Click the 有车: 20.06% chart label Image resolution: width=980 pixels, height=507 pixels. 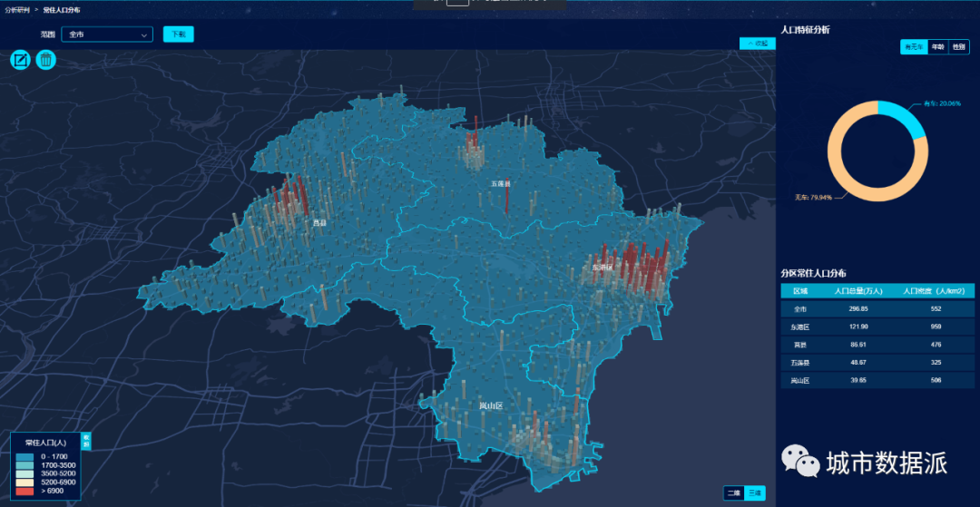pos(942,103)
